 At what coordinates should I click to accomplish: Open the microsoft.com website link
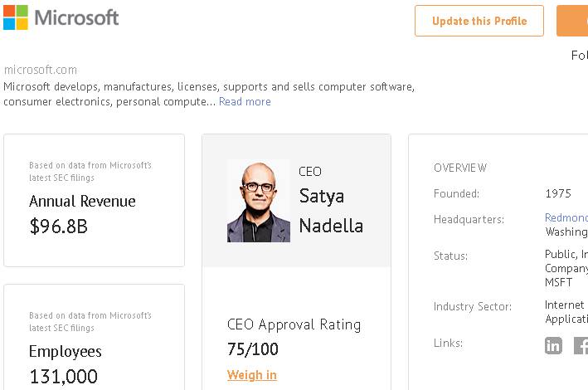point(41,70)
